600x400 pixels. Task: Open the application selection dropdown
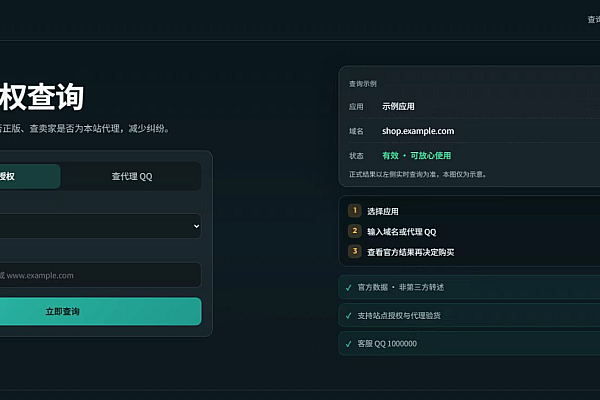pos(100,226)
